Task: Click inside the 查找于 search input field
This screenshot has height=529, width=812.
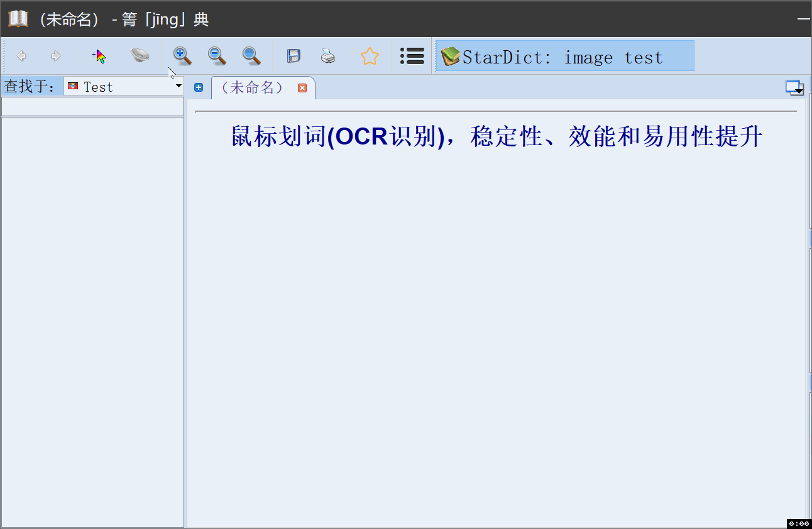Action: coord(93,106)
